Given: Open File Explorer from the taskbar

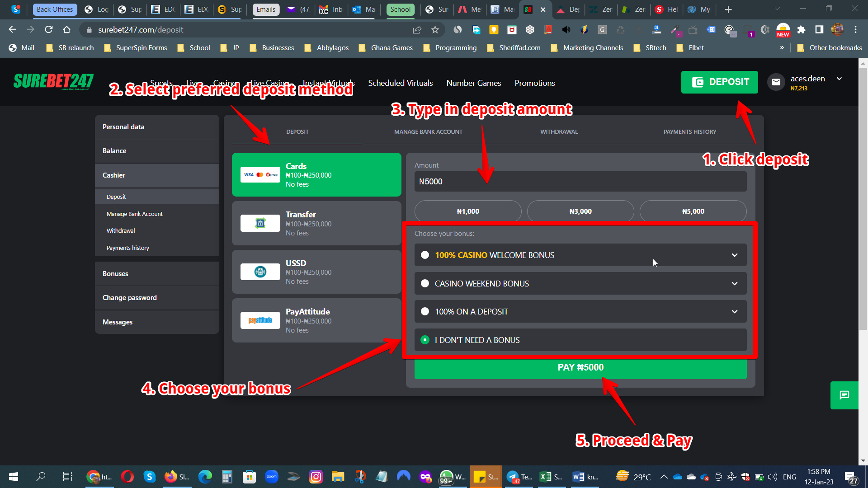Looking at the screenshot, I should point(338,477).
